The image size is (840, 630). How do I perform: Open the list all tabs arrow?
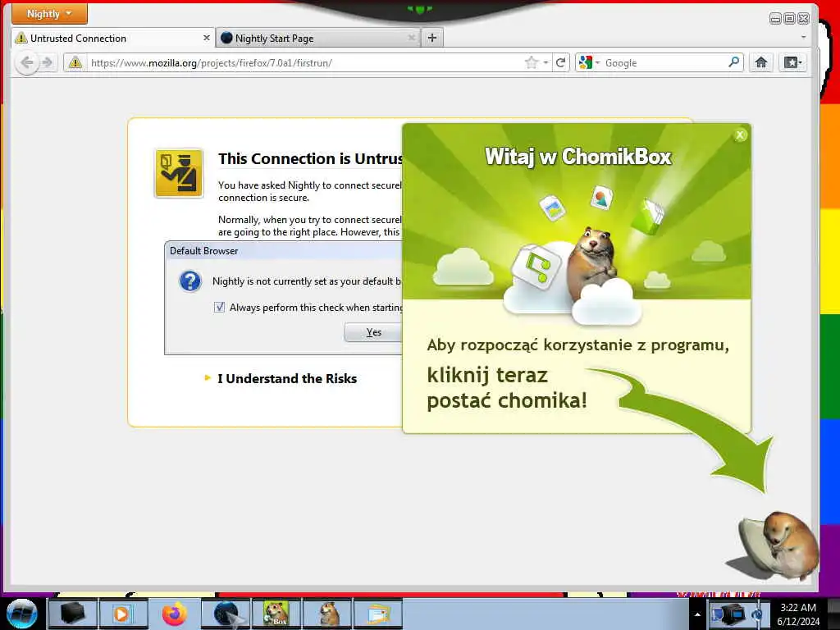point(803,38)
